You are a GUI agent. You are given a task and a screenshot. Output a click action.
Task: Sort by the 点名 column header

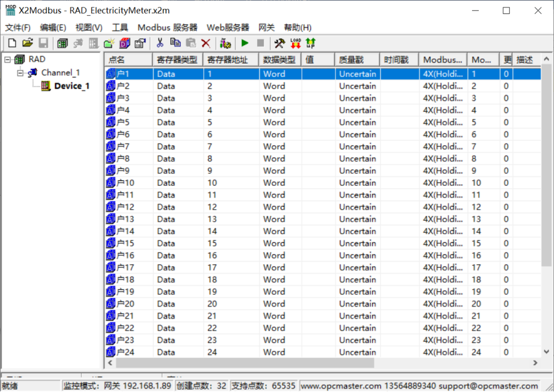coord(129,60)
